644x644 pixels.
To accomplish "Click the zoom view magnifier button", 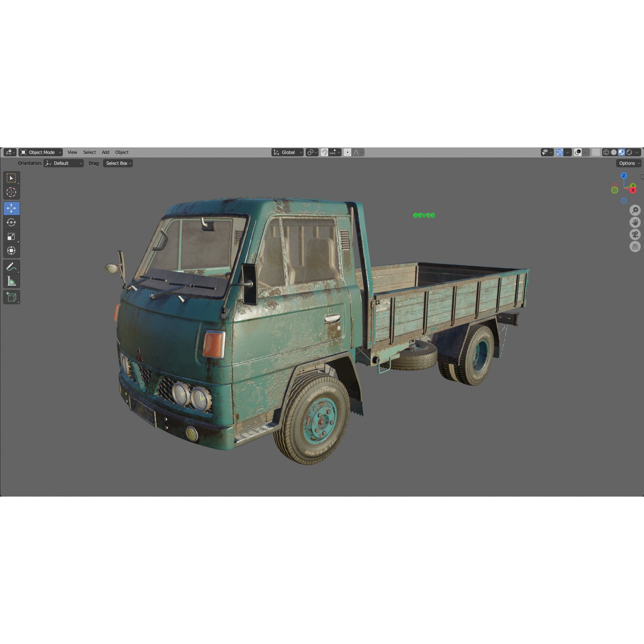I will (x=635, y=210).
